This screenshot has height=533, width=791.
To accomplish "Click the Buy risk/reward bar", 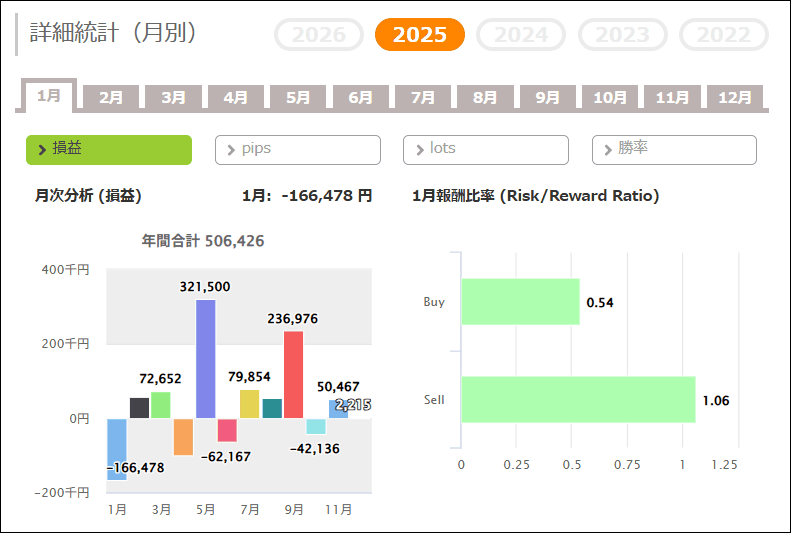I will (x=520, y=302).
